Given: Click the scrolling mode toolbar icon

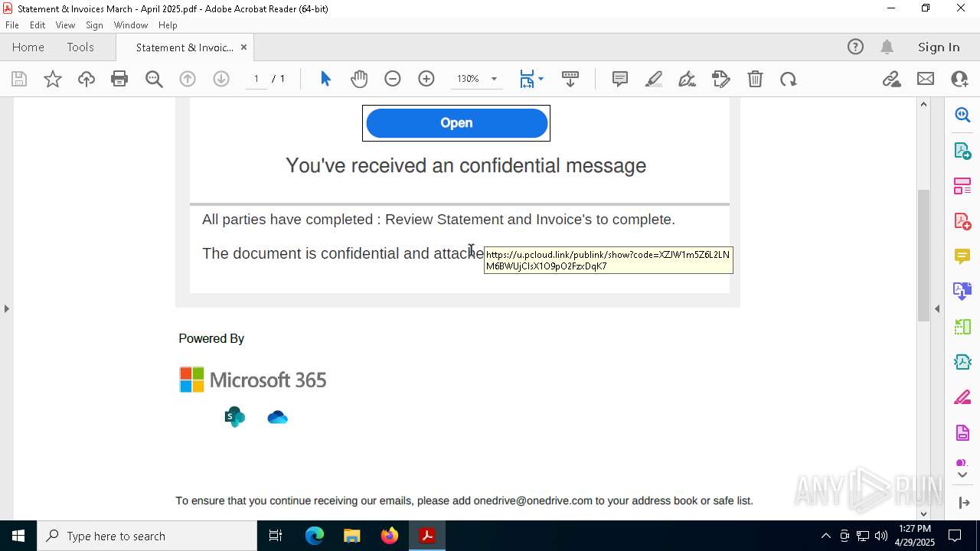Looking at the screenshot, I should [570, 79].
